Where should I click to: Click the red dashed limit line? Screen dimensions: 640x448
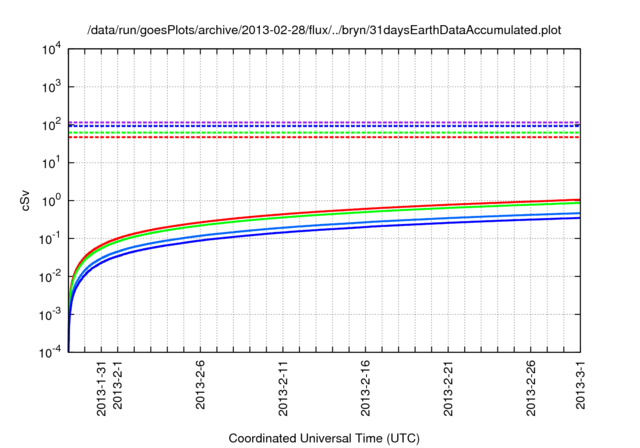(324, 137)
